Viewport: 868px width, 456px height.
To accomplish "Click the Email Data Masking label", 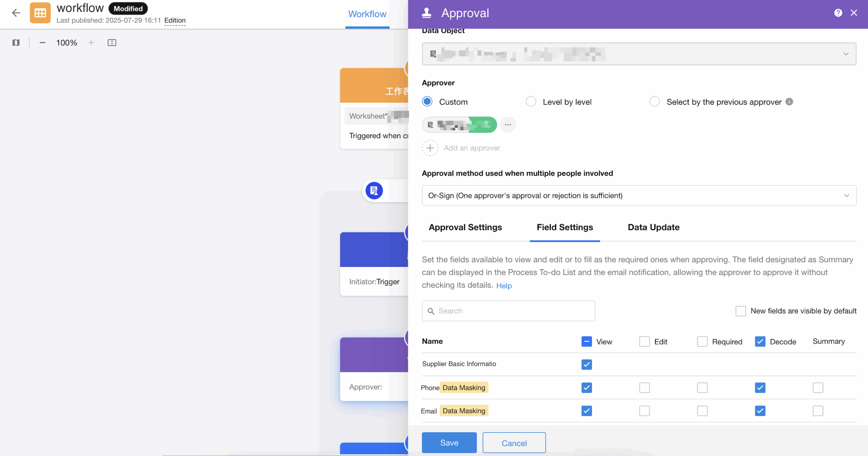I will tap(464, 411).
